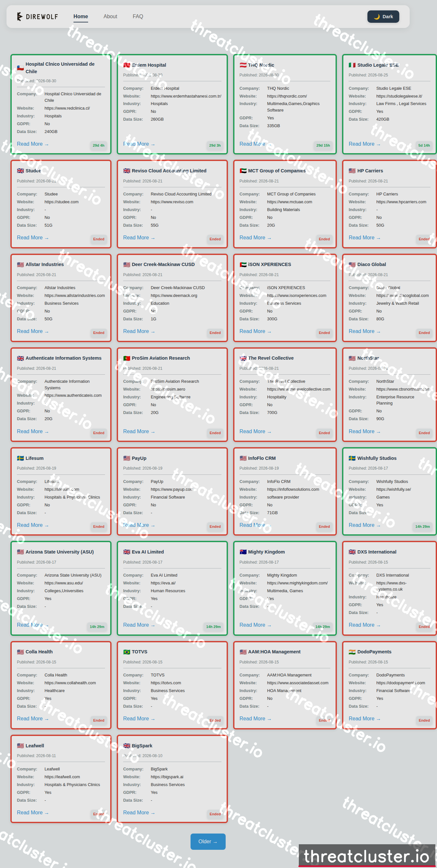Screen dimensions: 437x868
Task: Click website https://dodopayments.com
Action: point(401,683)
